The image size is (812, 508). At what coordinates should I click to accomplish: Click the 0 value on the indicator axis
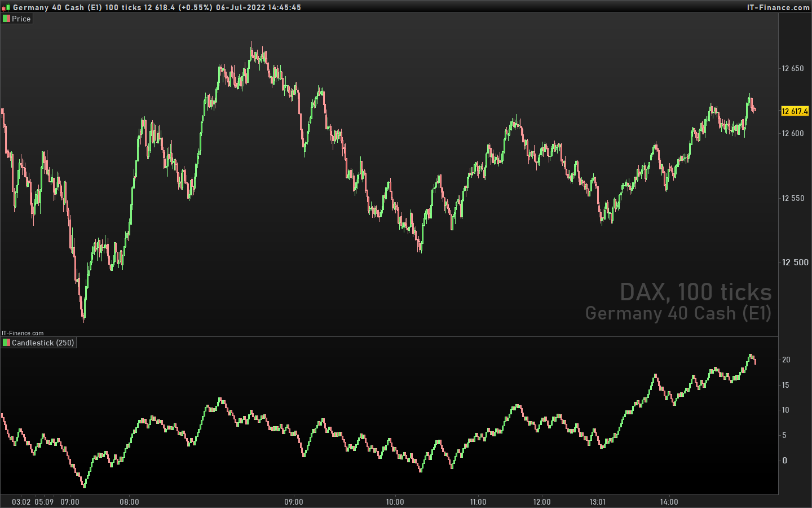click(784, 461)
